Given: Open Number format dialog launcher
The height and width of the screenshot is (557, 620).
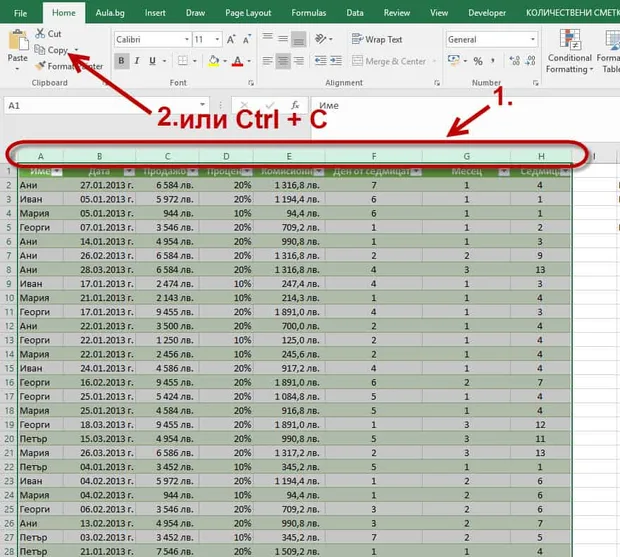Looking at the screenshot, I should point(535,83).
